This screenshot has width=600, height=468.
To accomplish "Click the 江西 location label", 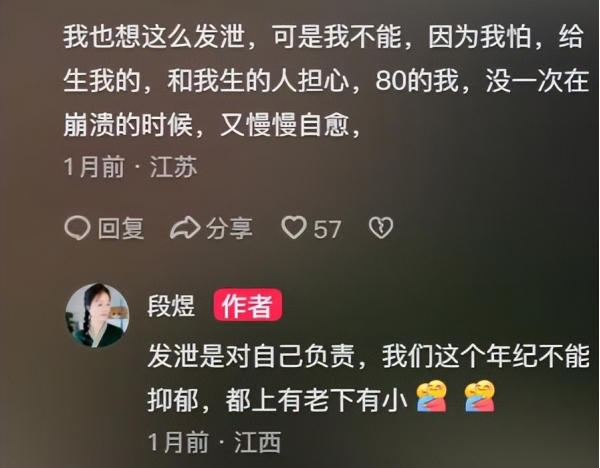I will pos(258,442).
